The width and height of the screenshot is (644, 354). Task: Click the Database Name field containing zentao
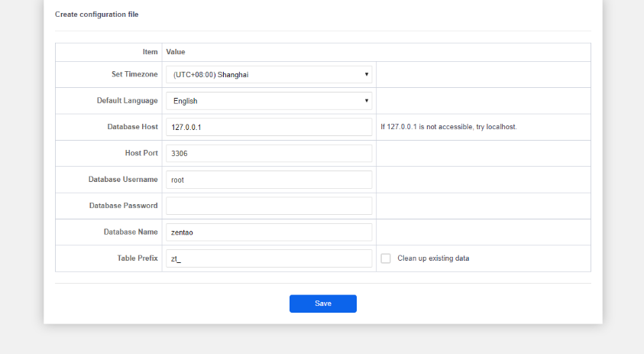coord(268,232)
